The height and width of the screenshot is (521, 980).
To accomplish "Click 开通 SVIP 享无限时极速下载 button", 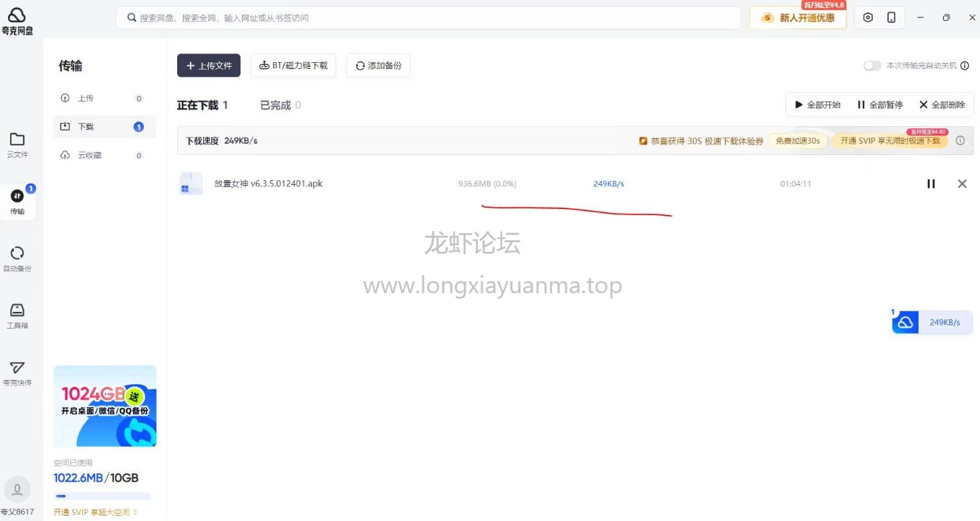I will pos(890,141).
